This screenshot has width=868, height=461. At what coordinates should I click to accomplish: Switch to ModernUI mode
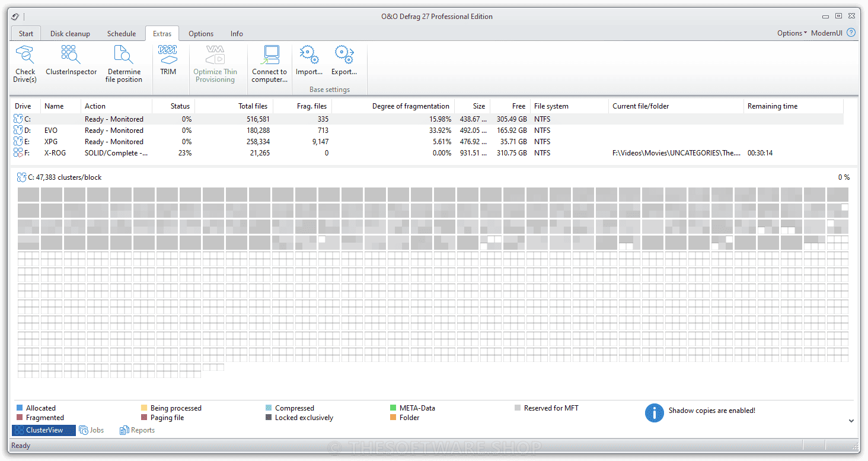click(x=826, y=33)
